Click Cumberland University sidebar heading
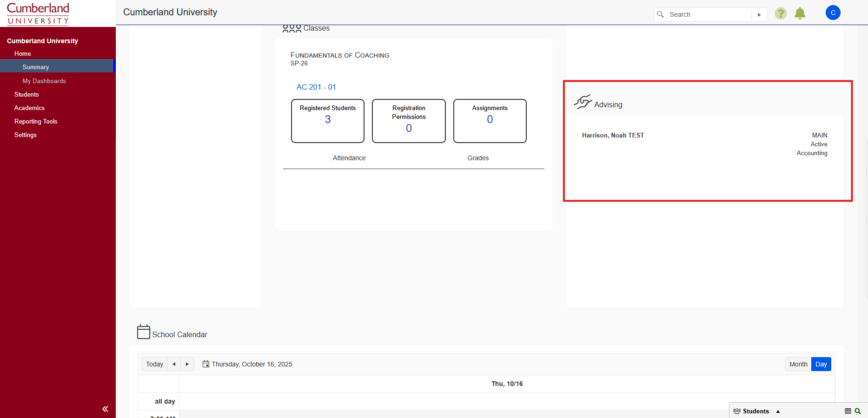This screenshot has width=868, height=418. tap(42, 41)
